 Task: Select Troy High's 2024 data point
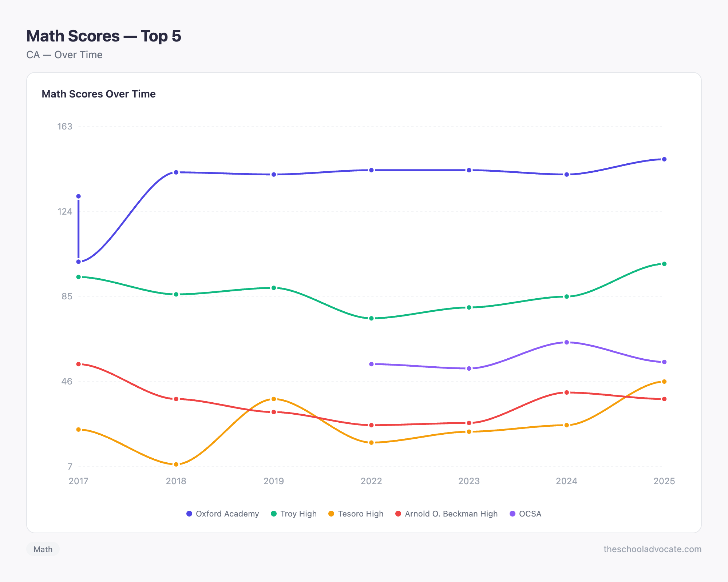coord(566,296)
